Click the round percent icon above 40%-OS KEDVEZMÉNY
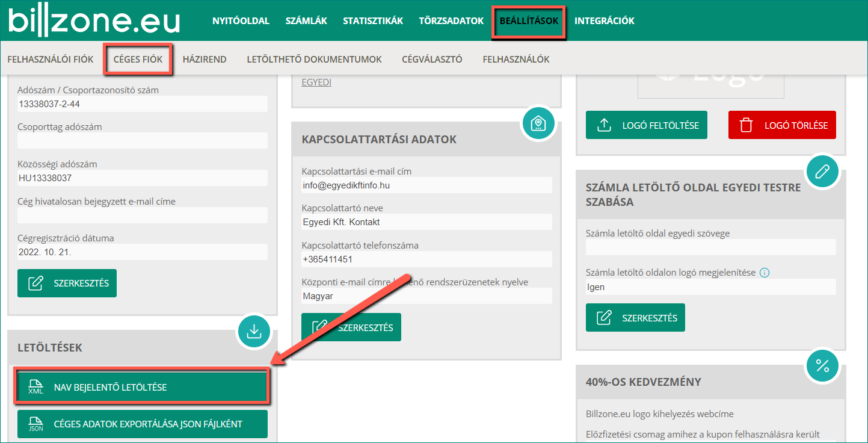Viewport: 868px width, 443px height. 822,365
